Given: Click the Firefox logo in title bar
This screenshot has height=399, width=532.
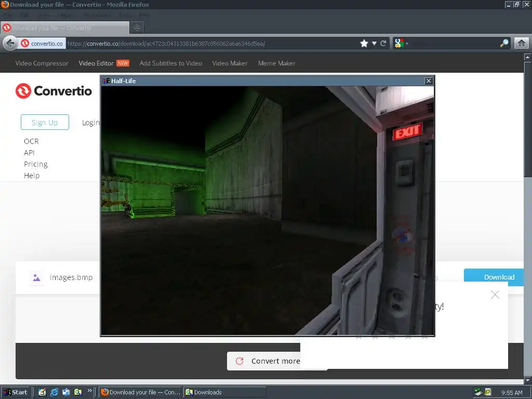Looking at the screenshot, I should pos(5,4).
